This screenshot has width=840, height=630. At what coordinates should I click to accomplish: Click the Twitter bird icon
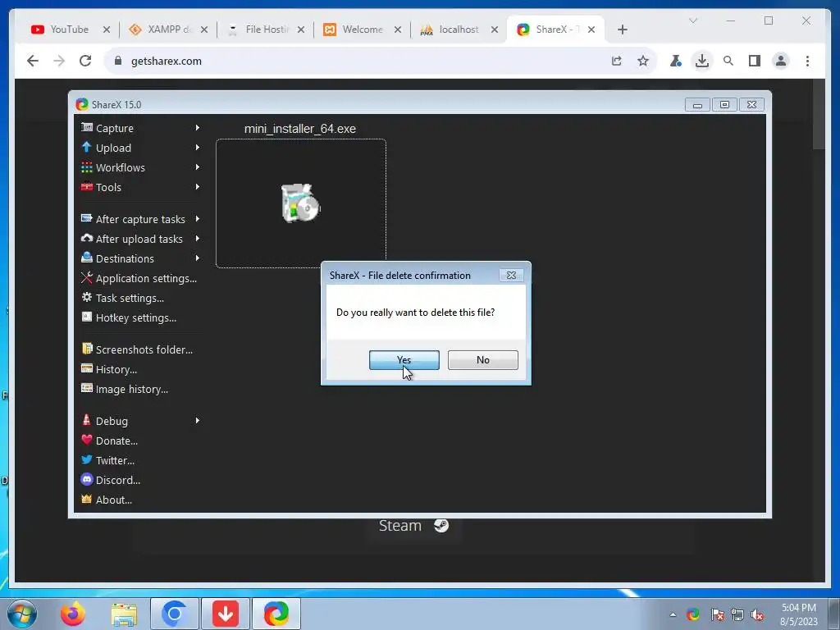coord(87,459)
